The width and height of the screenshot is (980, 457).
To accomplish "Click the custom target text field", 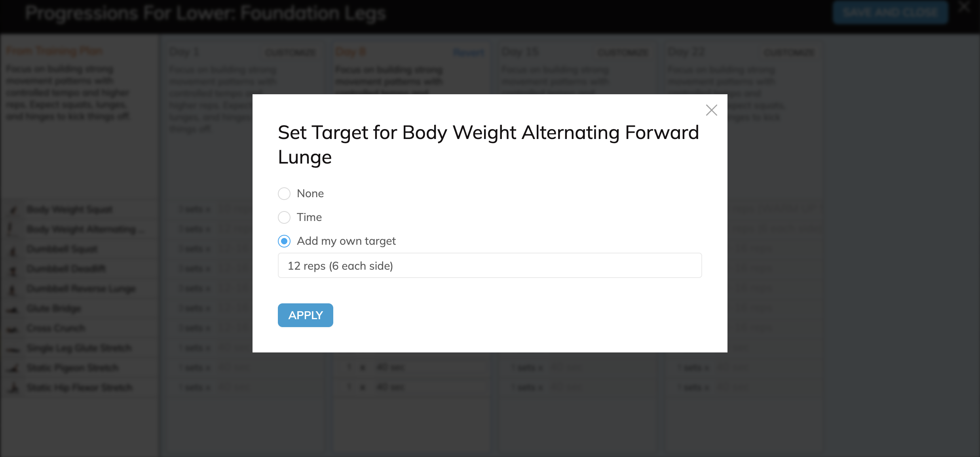I will [490, 266].
